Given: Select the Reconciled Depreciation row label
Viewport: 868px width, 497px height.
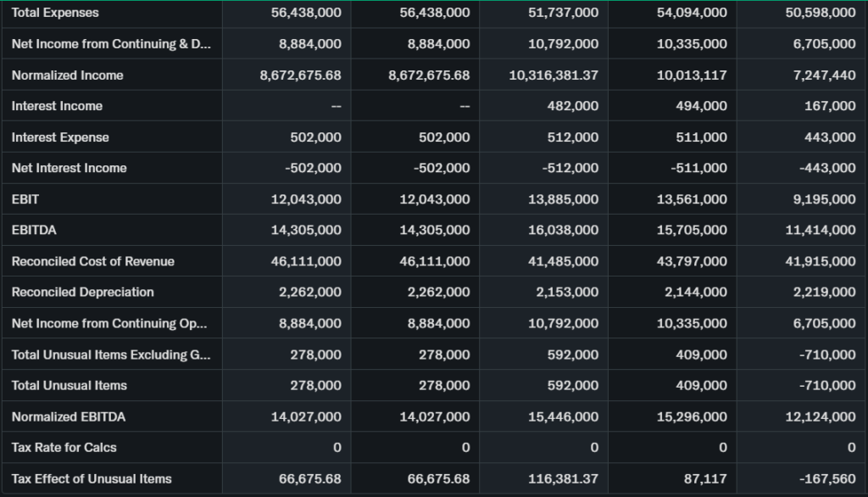Looking at the screenshot, I should click(83, 293).
